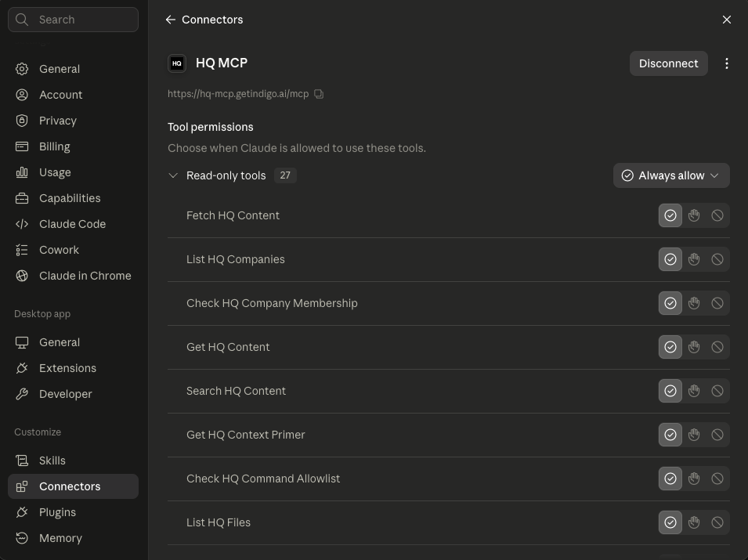Open Desktop app General settings
The image size is (748, 560).
73,342
